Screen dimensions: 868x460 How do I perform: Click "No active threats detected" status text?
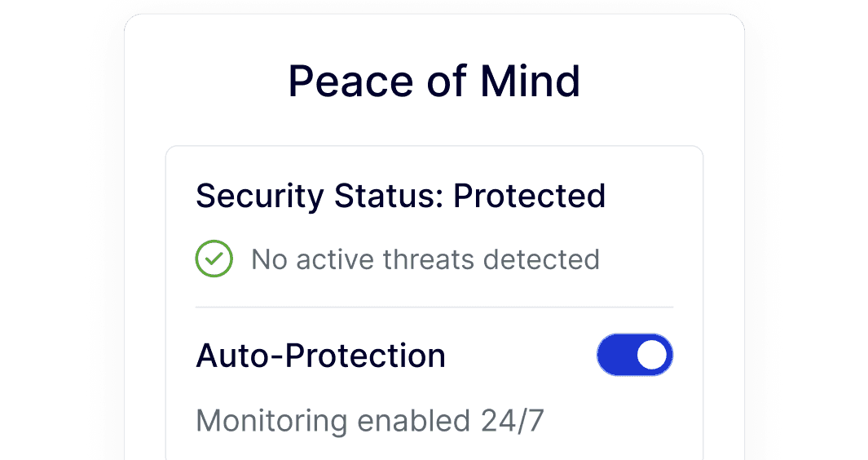coord(425,259)
